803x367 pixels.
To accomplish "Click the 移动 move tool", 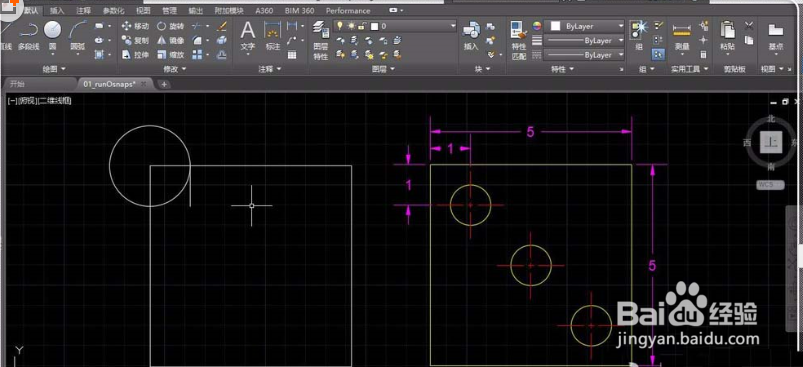I will pos(136,26).
